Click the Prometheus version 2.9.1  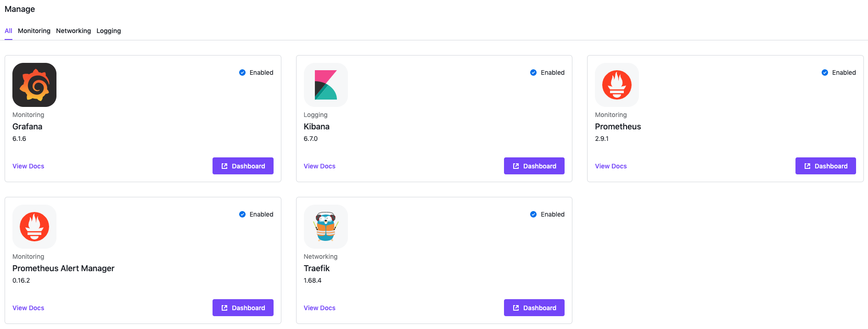[x=602, y=139]
